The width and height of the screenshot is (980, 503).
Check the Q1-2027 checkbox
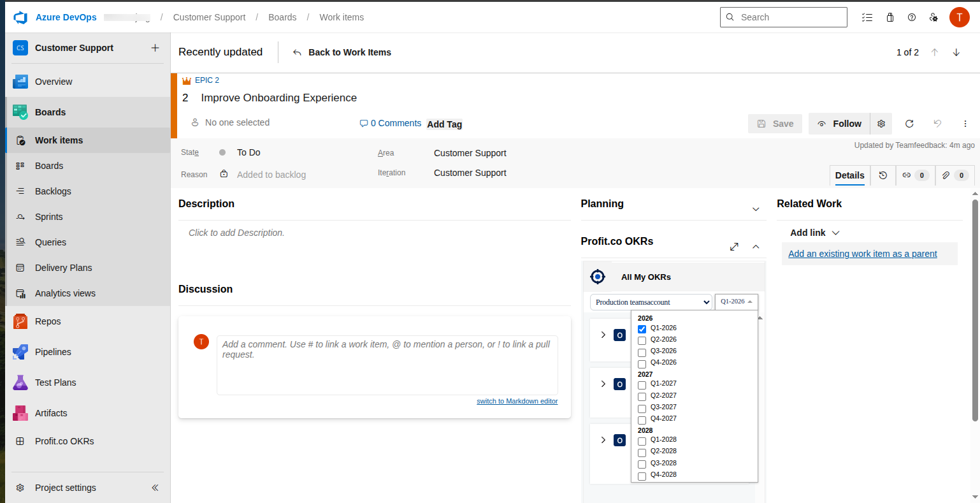pyautogui.click(x=642, y=385)
